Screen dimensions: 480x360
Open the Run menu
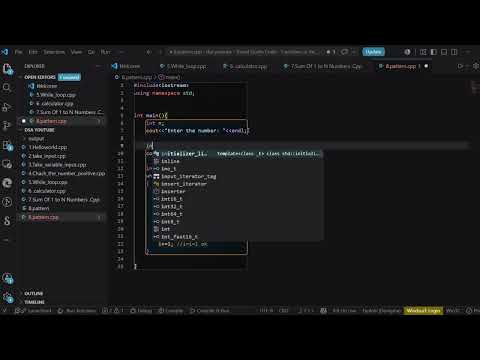click(x=105, y=52)
